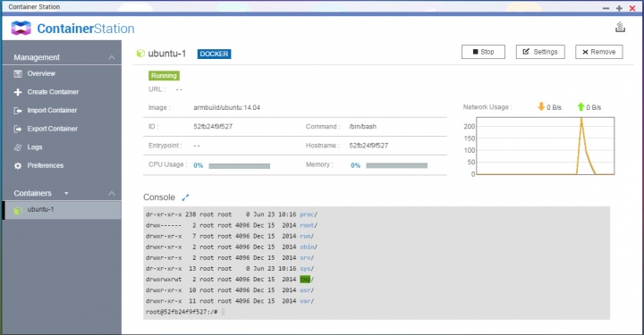Click the Preferences gear icon

[x=18, y=166]
